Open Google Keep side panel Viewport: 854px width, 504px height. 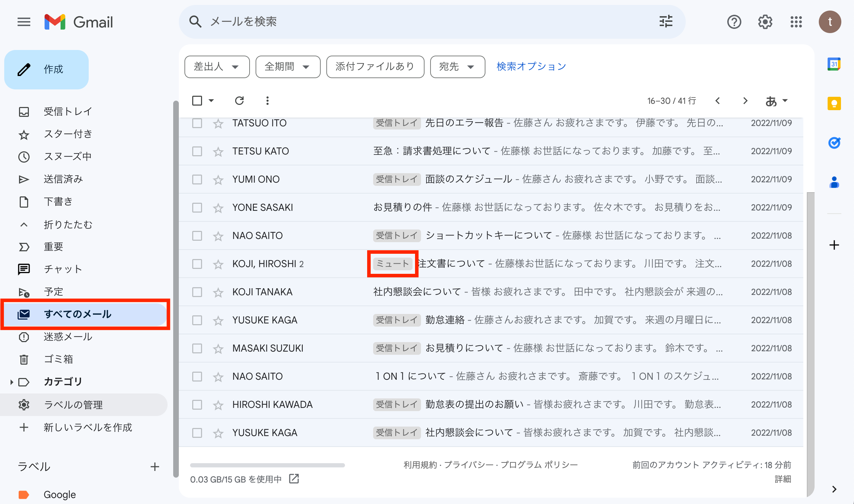834,103
